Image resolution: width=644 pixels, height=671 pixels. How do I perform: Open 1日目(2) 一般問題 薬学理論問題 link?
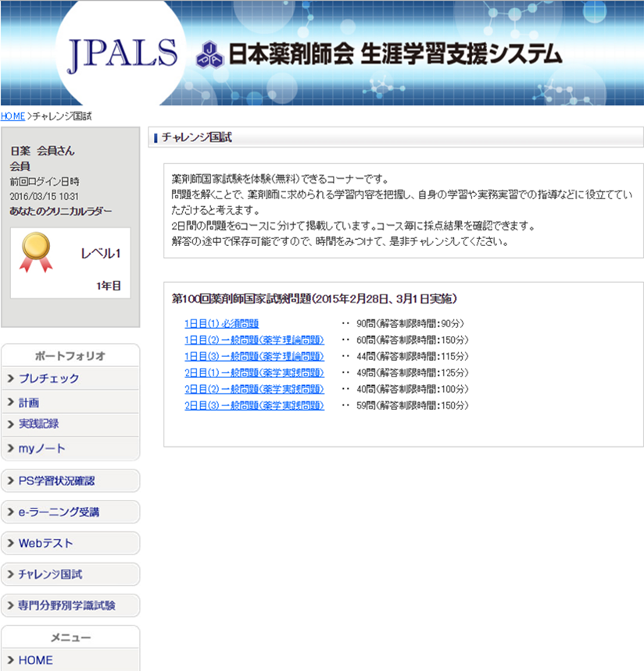tap(254, 340)
